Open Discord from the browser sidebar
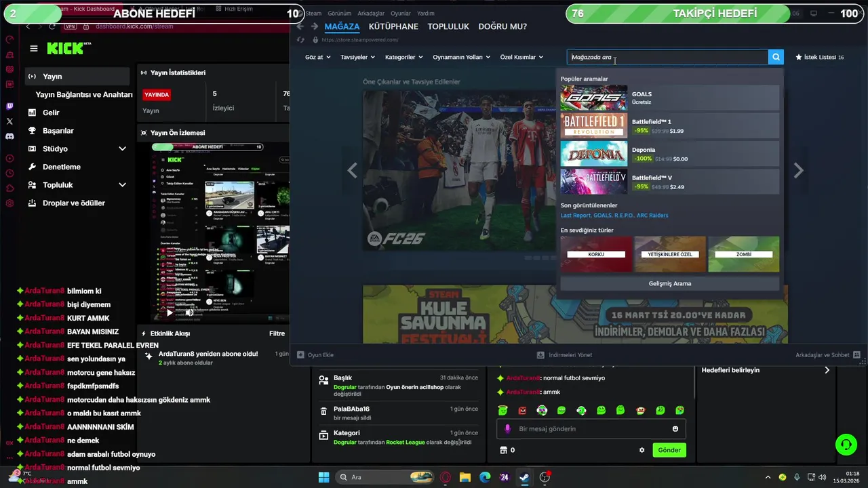868x488 pixels. (9, 136)
